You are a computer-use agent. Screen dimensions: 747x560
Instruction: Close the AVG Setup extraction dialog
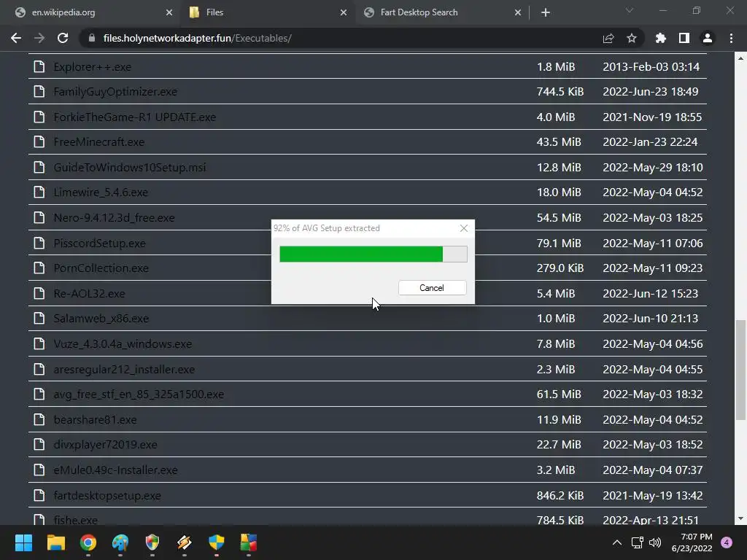pyautogui.click(x=463, y=228)
